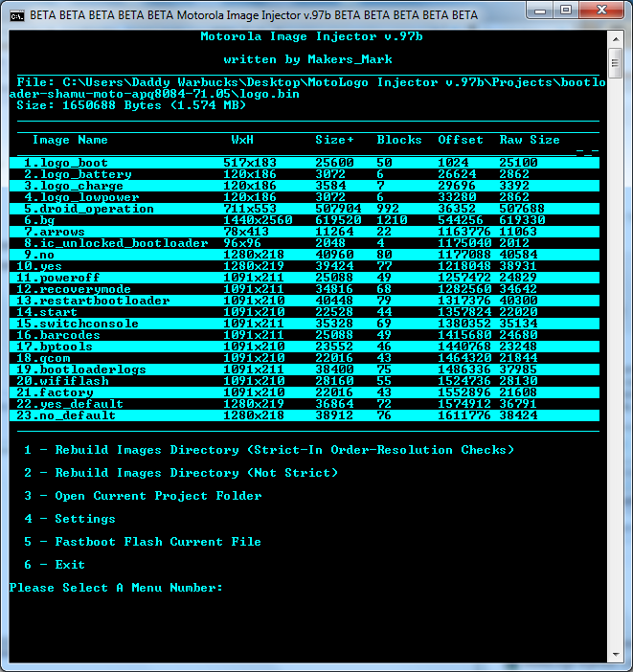Choose Rebuild Images Directory (Not Strict)

coord(181,473)
